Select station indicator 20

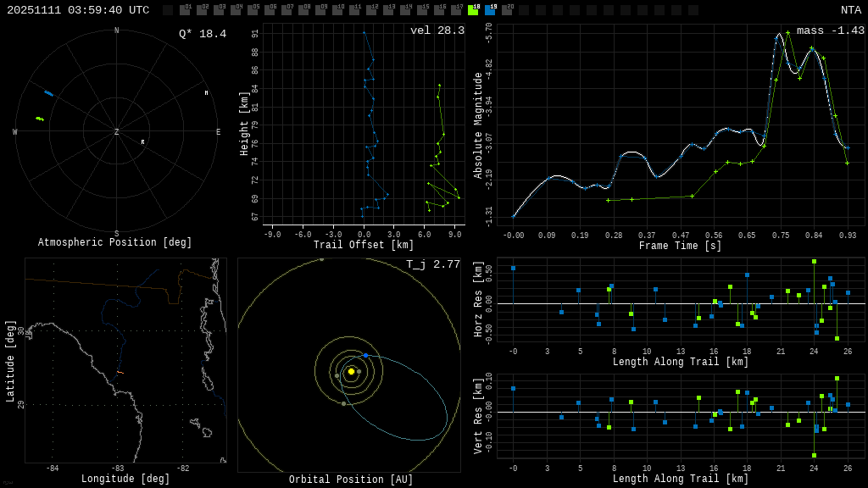[x=507, y=9]
